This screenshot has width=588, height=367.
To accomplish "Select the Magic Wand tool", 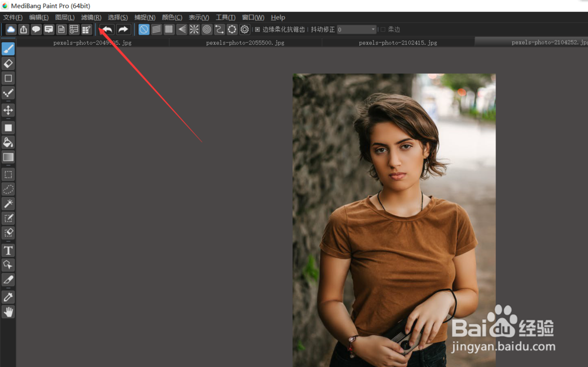I will pyautogui.click(x=8, y=203).
